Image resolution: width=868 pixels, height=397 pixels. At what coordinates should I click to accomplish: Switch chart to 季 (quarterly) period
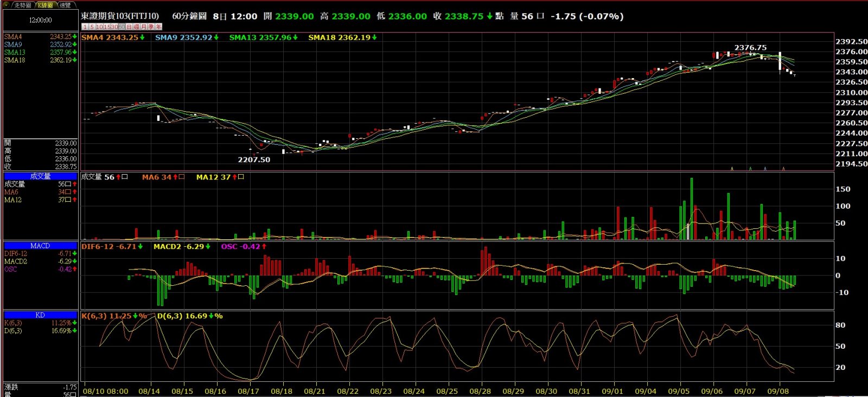pyautogui.click(x=151, y=27)
